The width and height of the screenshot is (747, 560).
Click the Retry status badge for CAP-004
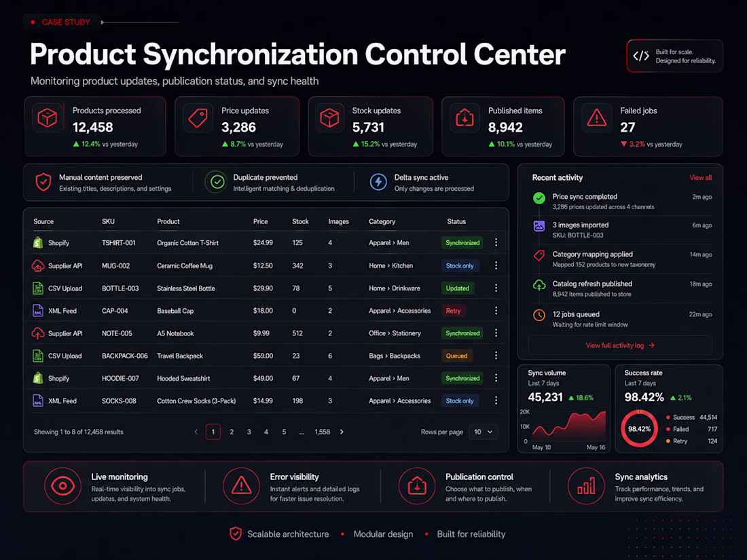pyautogui.click(x=453, y=310)
